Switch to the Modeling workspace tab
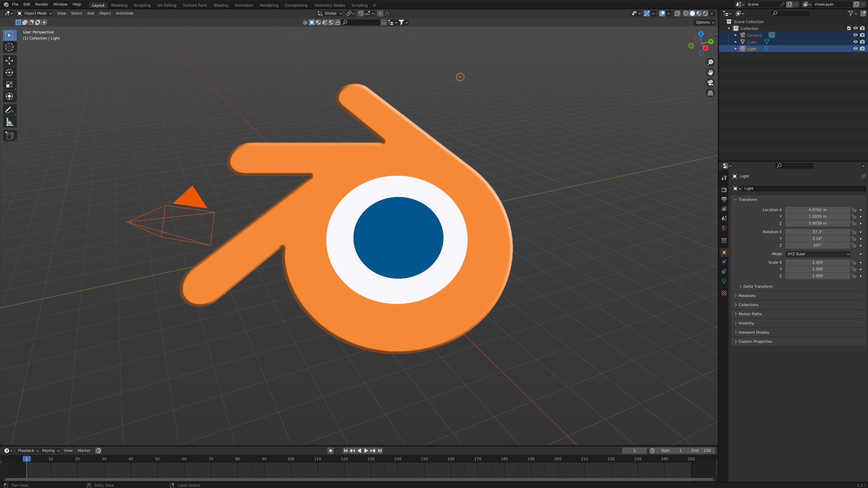 (119, 5)
